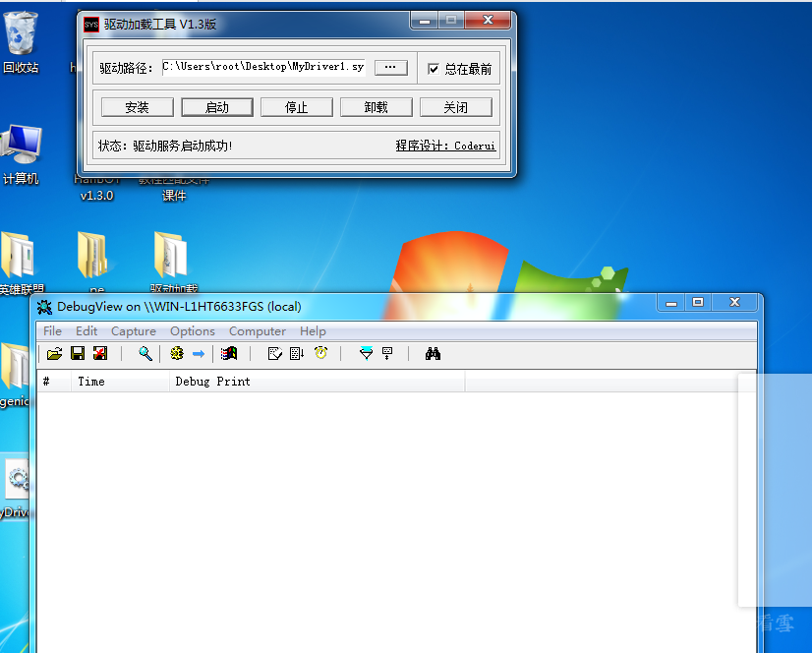812x653 pixels.
Task: Click the 卸载 (Unload) button
Action: point(376,107)
